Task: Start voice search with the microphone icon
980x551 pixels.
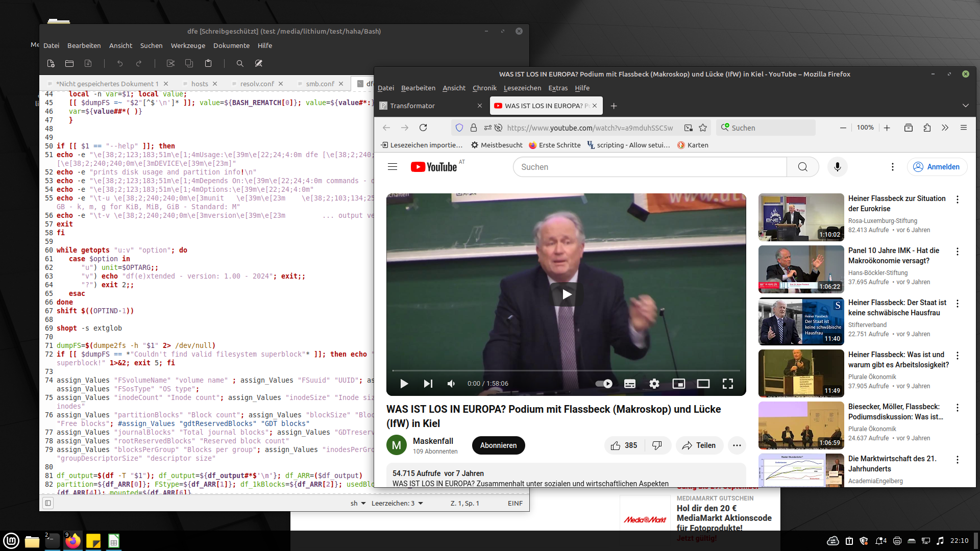Action: click(838, 167)
